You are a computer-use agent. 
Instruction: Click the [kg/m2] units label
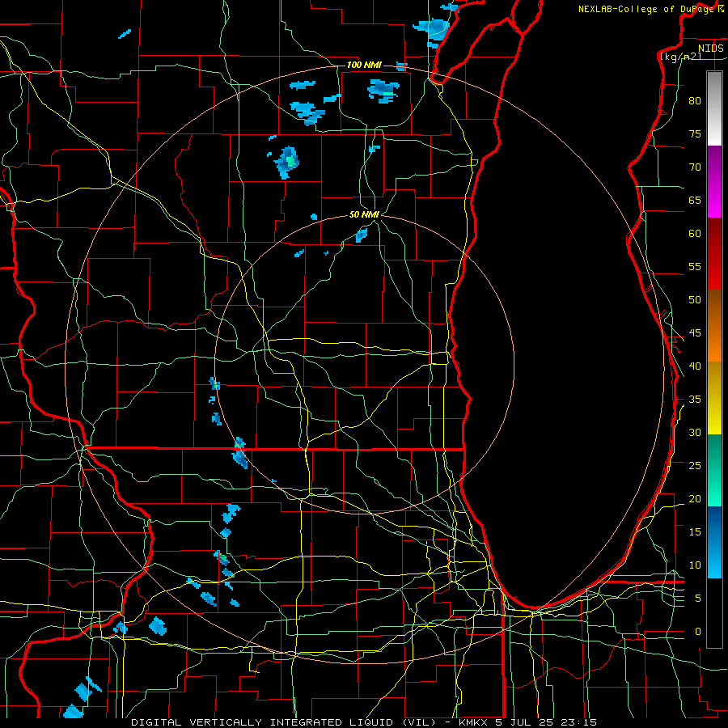coord(680,57)
